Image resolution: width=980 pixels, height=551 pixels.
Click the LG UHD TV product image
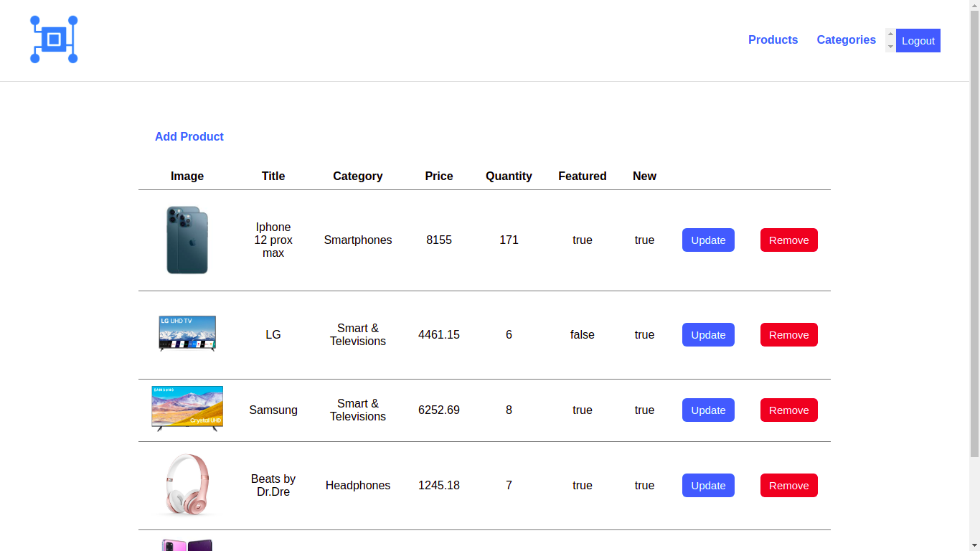coord(187,334)
